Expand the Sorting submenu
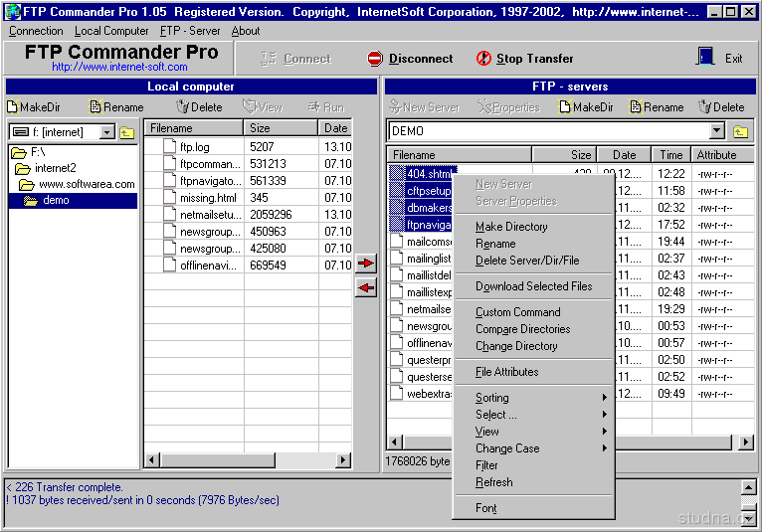The height and width of the screenshot is (532, 762). [533, 398]
